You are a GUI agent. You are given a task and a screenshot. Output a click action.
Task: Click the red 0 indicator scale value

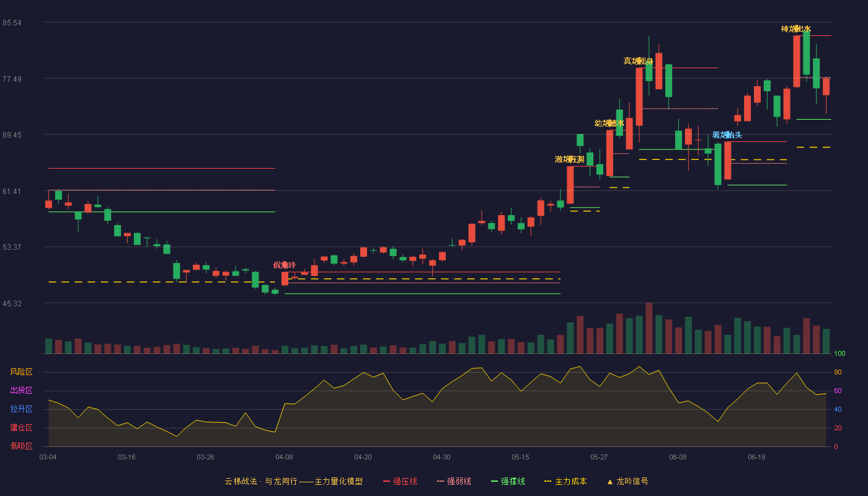click(836, 446)
